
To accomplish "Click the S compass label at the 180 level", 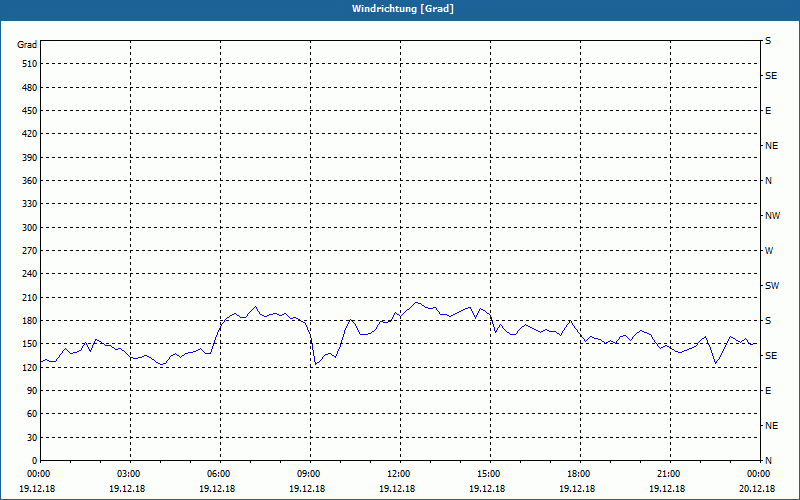I will 768,321.
